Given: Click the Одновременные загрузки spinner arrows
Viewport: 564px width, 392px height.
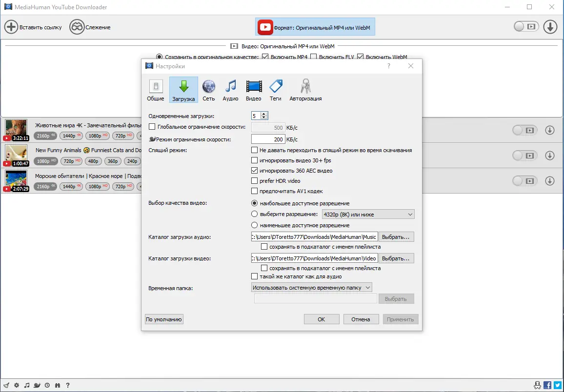Looking at the screenshot, I should point(264,116).
